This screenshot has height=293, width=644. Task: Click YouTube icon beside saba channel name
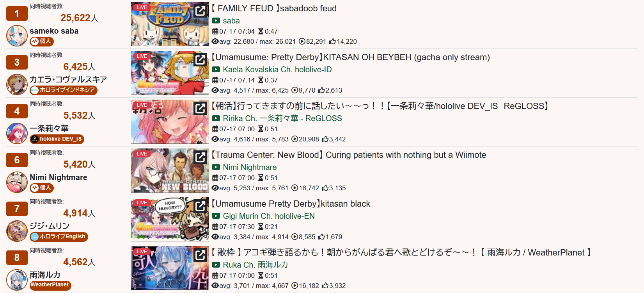coord(216,21)
